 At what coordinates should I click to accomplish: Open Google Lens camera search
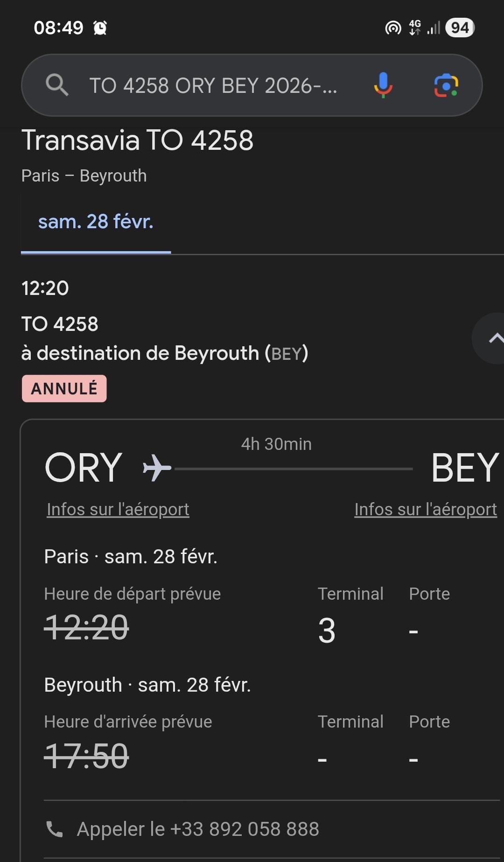(446, 85)
